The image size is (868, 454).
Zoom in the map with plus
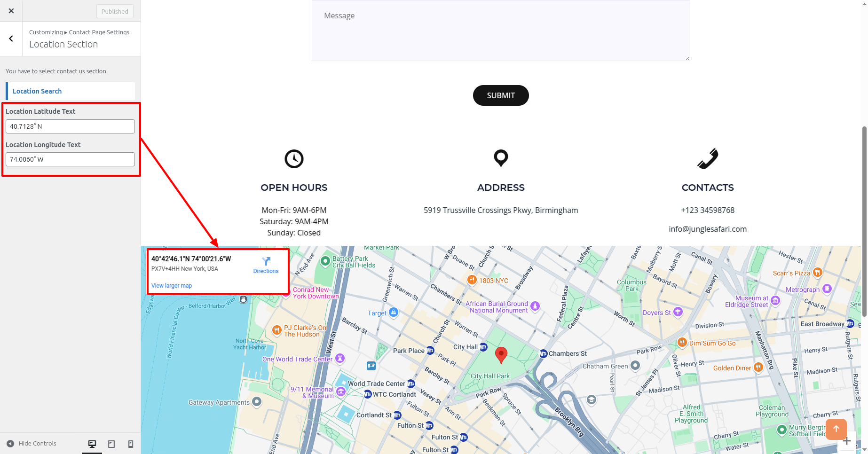pos(846,441)
